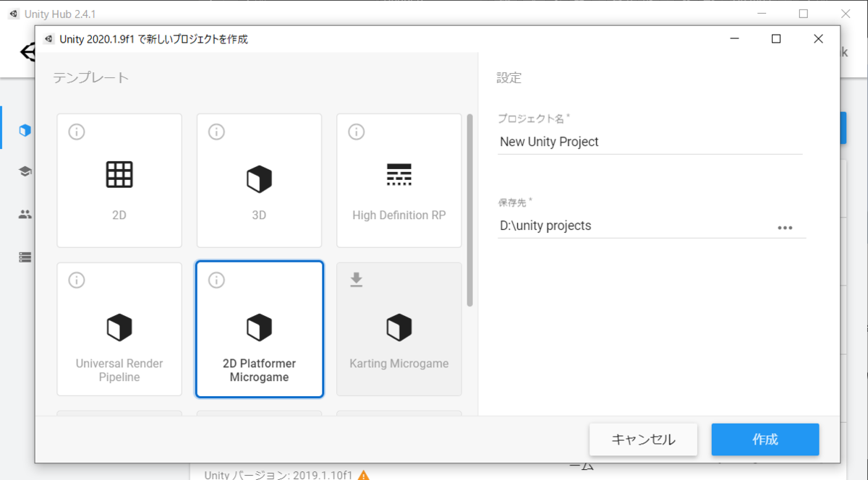
Task: Select the 3D template label
Action: pyautogui.click(x=259, y=215)
